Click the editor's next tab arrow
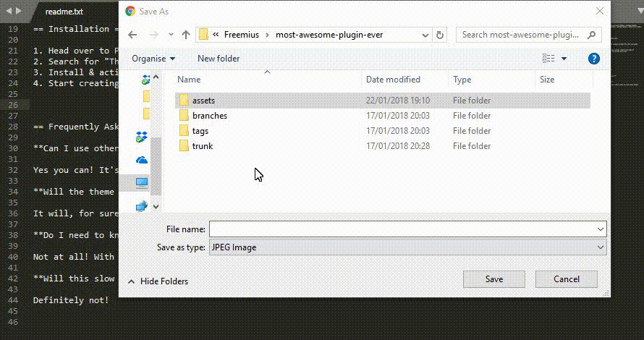Image resolution: width=644 pixels, height=340 pixels. (x=19, y=11)
